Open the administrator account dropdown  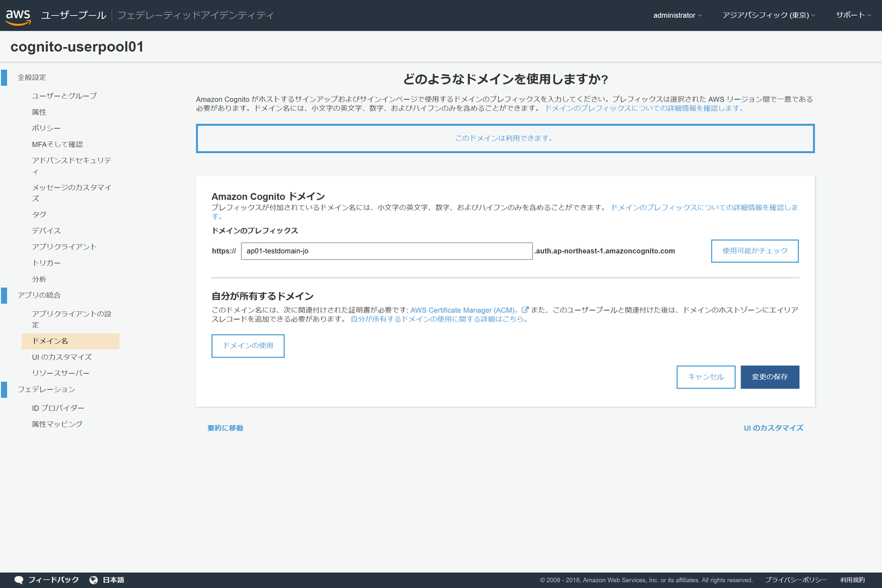pos(677,15)
